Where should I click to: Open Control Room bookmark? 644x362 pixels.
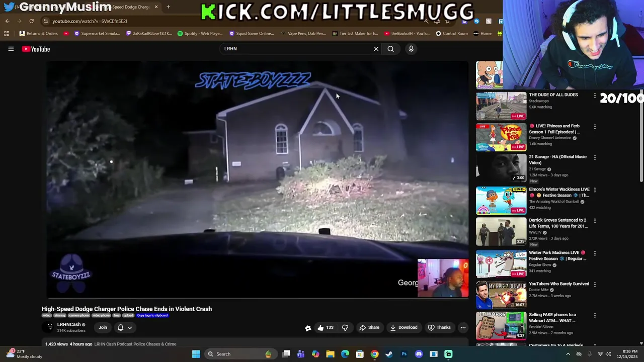[451, 34]
